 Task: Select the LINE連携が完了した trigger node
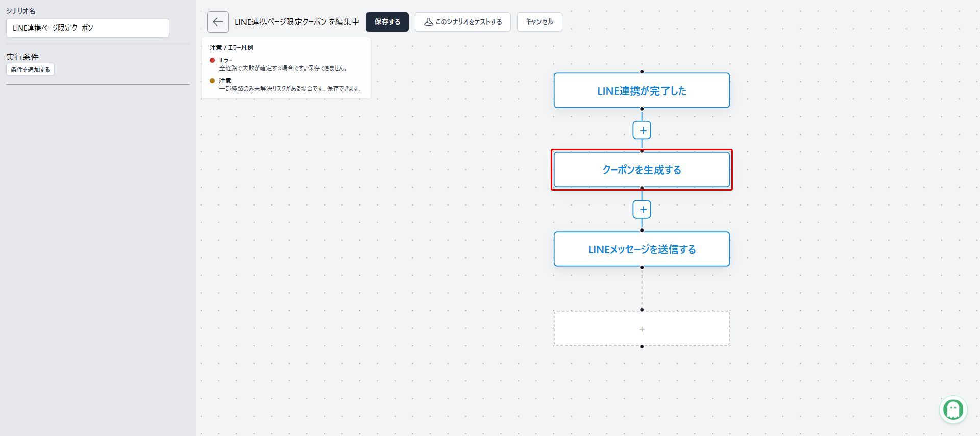(x=642, y=90)
